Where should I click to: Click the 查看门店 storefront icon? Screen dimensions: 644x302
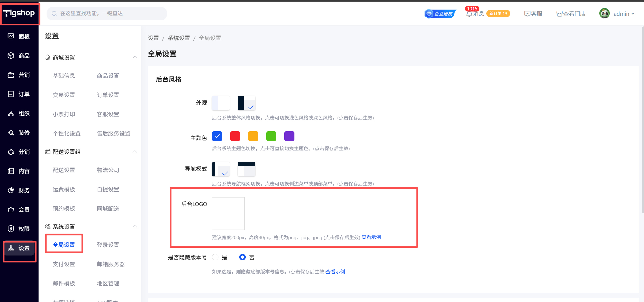click(559, 14)
